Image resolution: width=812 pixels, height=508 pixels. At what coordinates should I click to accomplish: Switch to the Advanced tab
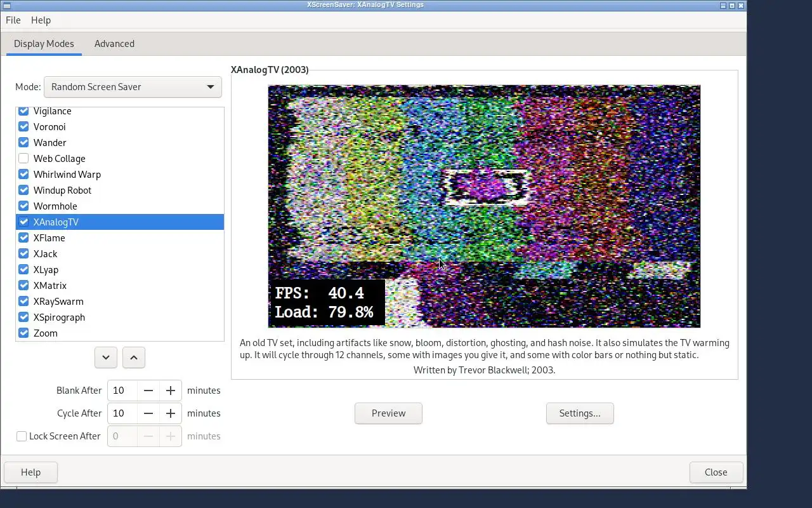114,44
